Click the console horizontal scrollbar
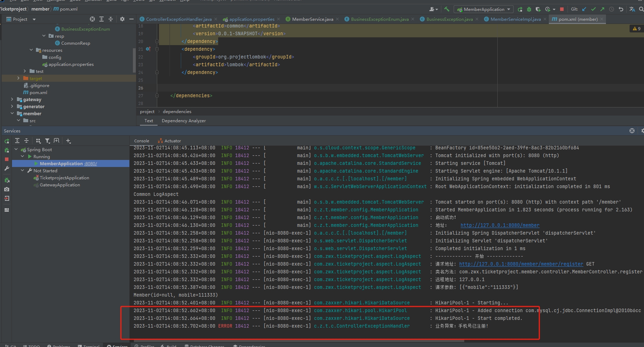This screenshot has width=644, height=347. tap(299, 341)
